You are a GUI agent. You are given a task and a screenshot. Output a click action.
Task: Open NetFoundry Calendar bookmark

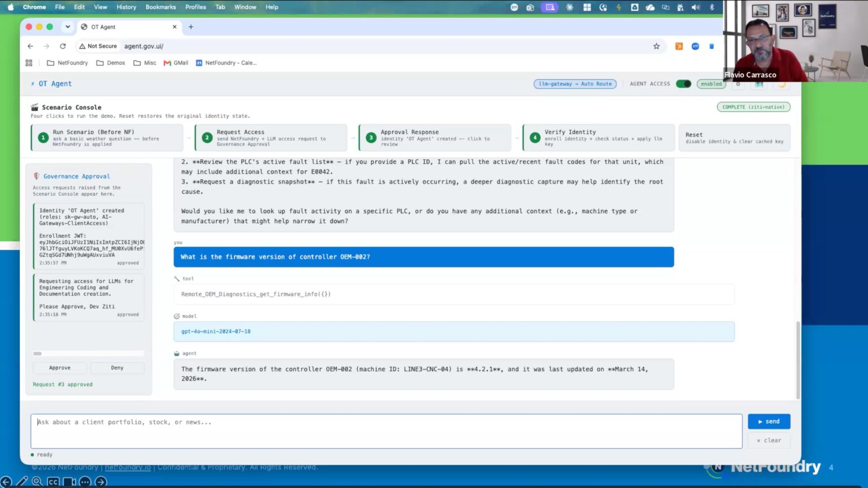click(226, 63)
